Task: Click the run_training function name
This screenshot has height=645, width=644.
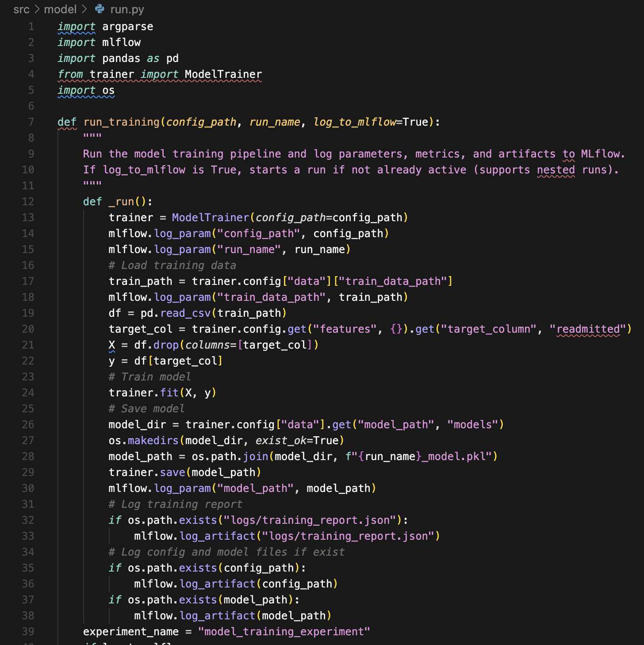Action: [121, 122]
